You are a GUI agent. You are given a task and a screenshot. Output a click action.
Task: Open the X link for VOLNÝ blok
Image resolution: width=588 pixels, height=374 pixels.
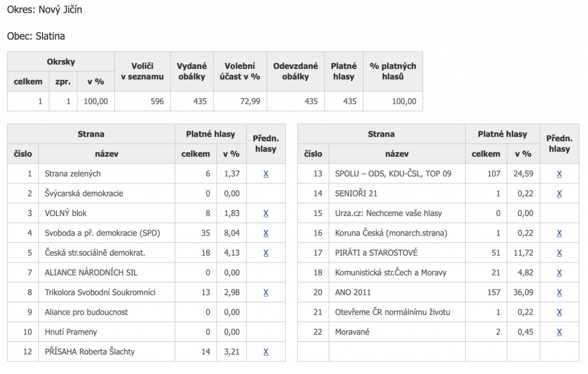[x=265, y=213]
